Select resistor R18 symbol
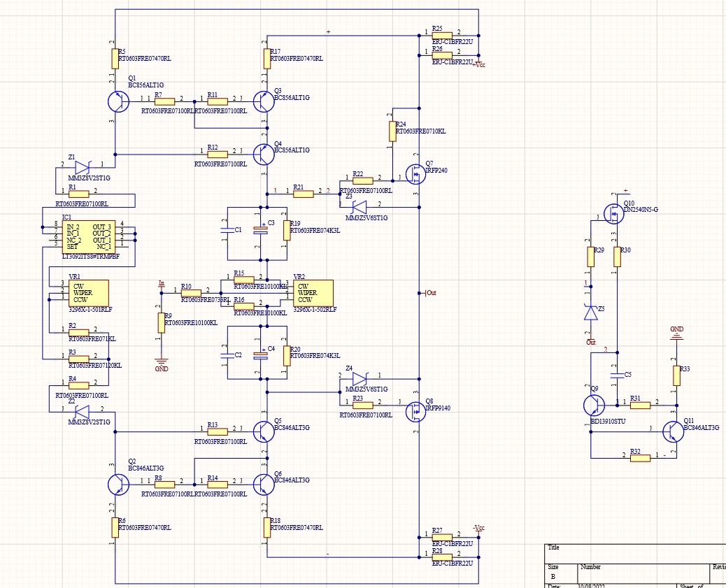The image size is (726, 588). 267,528
